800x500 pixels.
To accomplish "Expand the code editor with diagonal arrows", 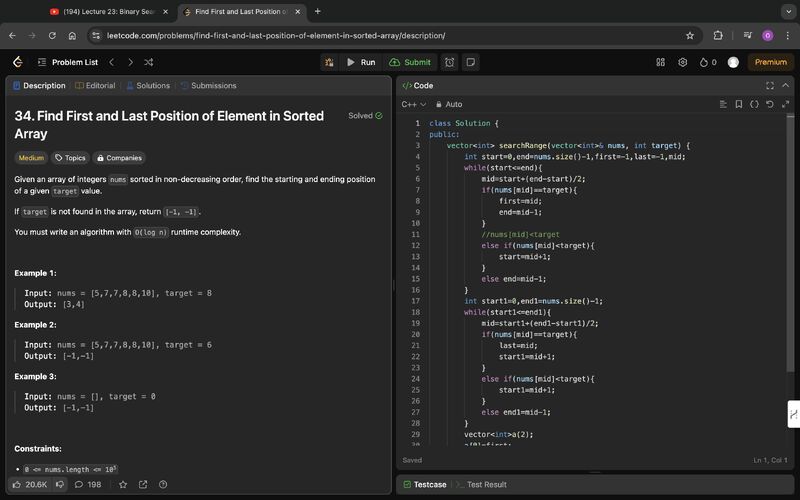I will pyautogui.click(x=785, y=104).
